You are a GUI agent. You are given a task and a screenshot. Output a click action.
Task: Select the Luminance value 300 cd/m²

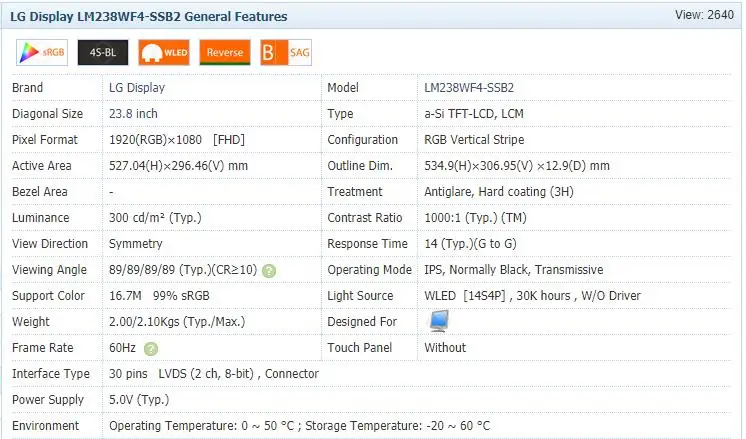point(155,218)
